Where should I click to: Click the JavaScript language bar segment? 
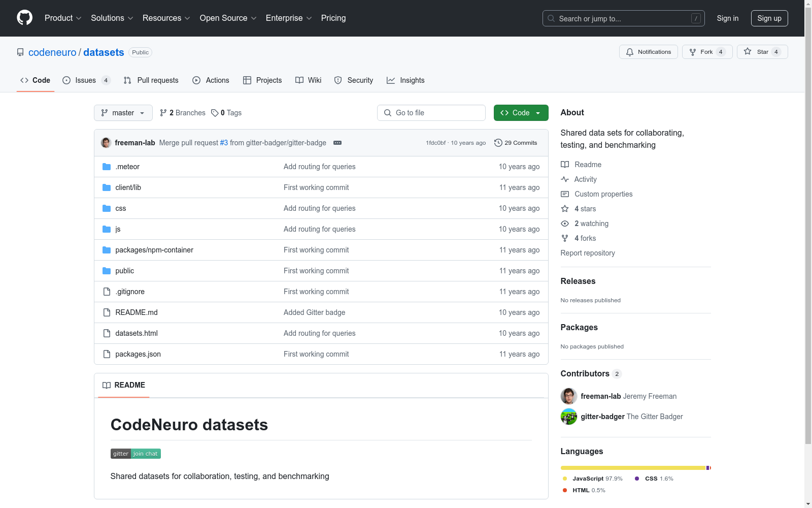click(x=633, y=468)
